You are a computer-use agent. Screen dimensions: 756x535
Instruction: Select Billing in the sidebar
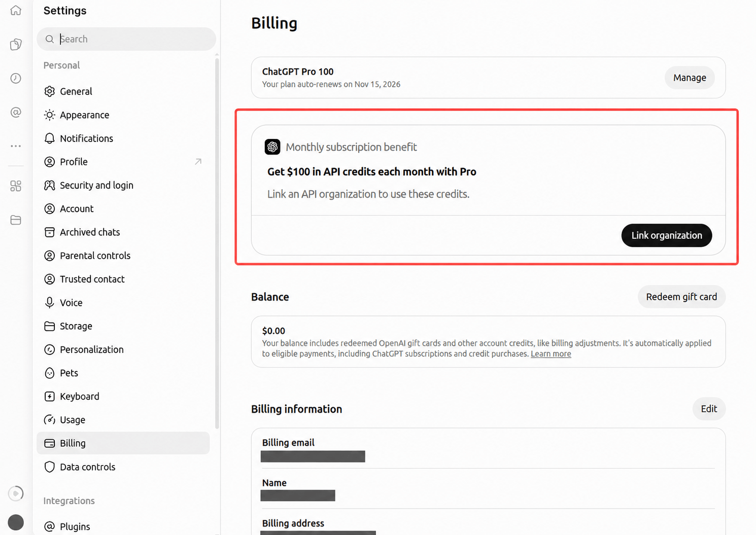point(123,443)
